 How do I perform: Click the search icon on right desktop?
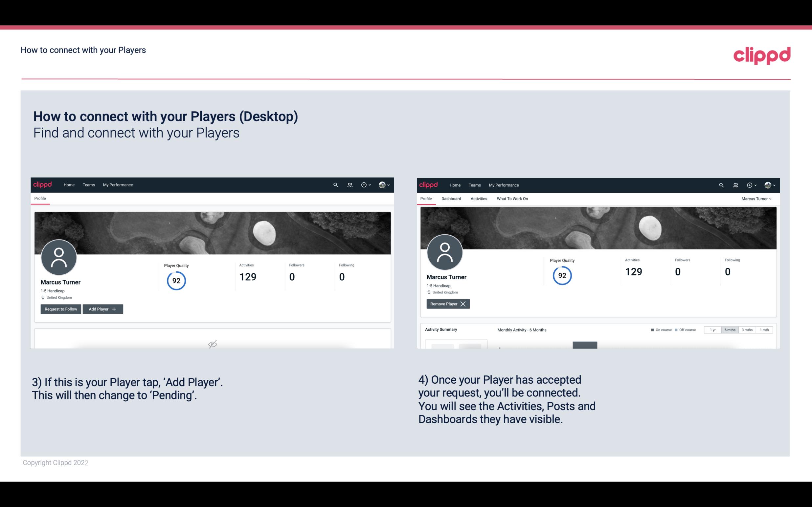tap(721, 185)
